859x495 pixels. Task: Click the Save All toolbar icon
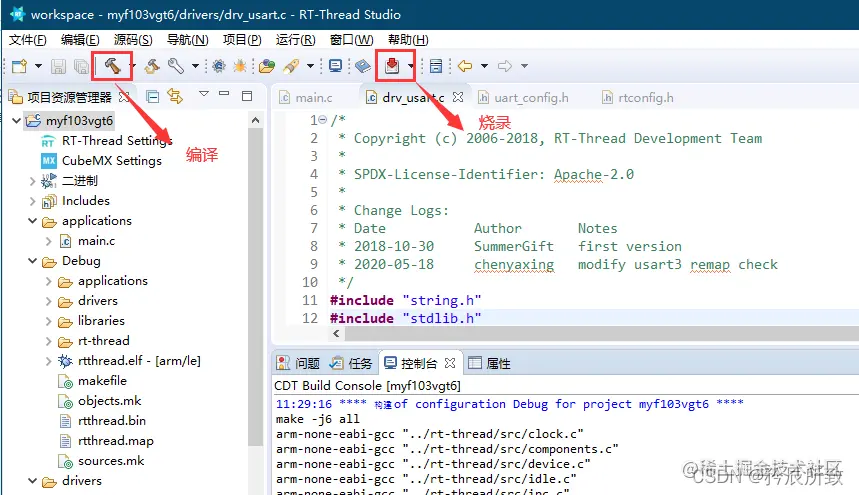tap(81, 66)
